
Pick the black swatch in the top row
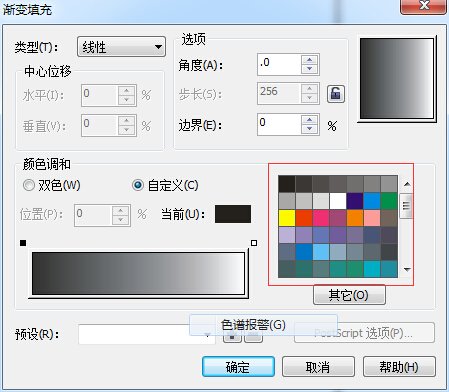tap(287, 184)
